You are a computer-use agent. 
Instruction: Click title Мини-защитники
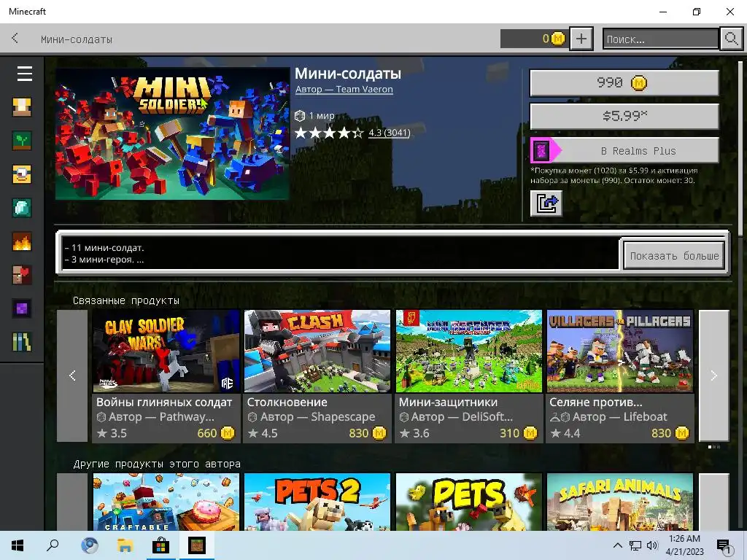coord(448,402)
